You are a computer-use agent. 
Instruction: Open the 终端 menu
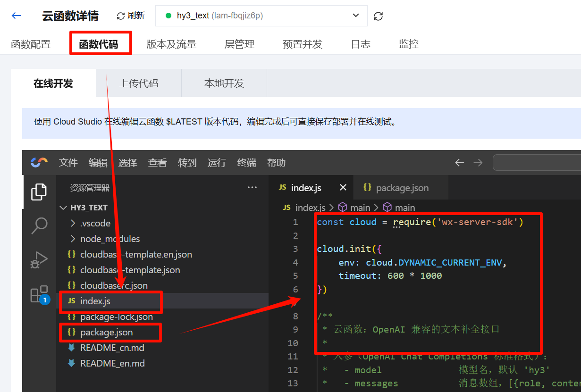(x=246, y=163)
